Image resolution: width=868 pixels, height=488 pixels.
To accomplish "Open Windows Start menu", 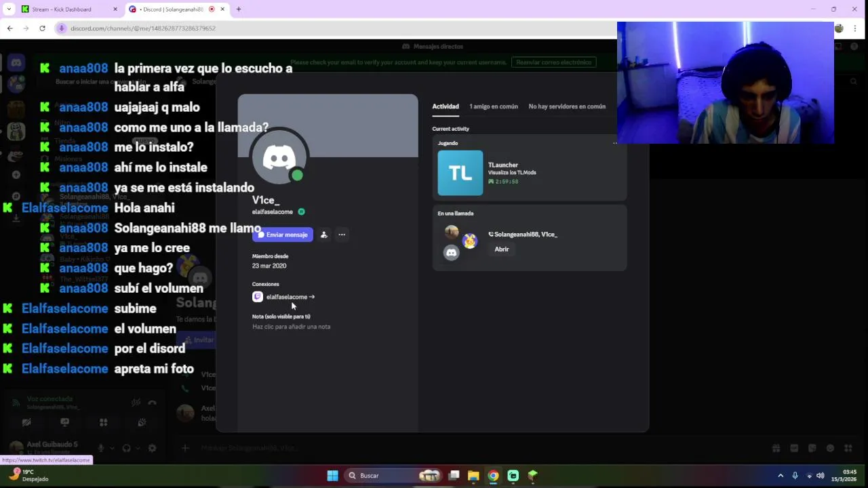I will [332, 476].
